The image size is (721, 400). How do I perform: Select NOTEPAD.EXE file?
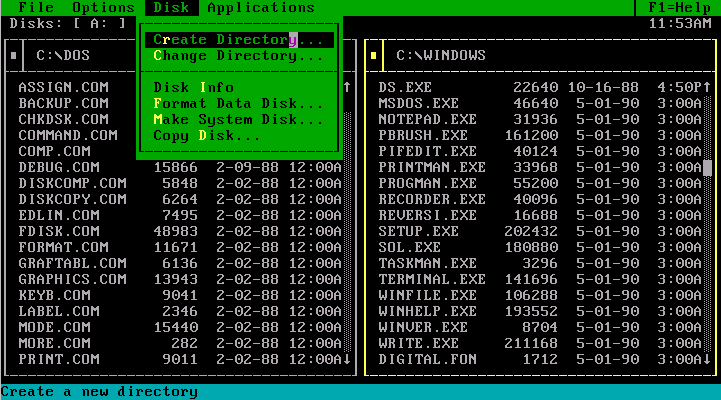[x=541, y=120]
